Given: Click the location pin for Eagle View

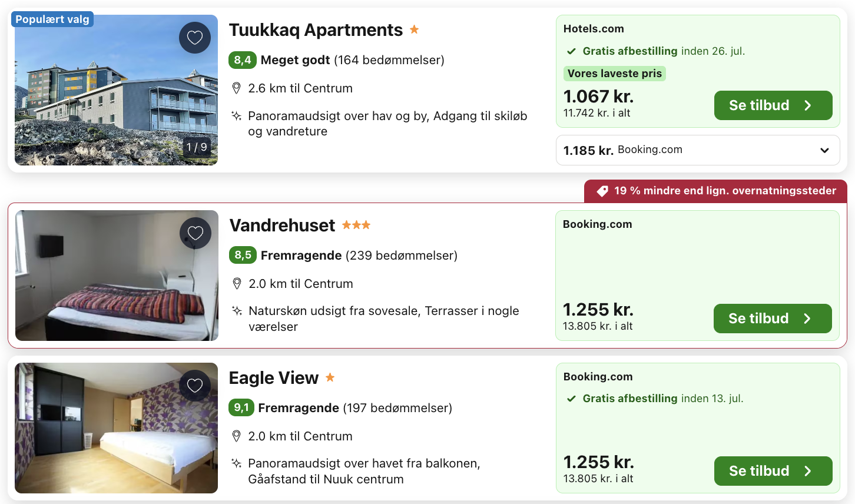Looking at the screenshot, I should (x=236, y=436).
